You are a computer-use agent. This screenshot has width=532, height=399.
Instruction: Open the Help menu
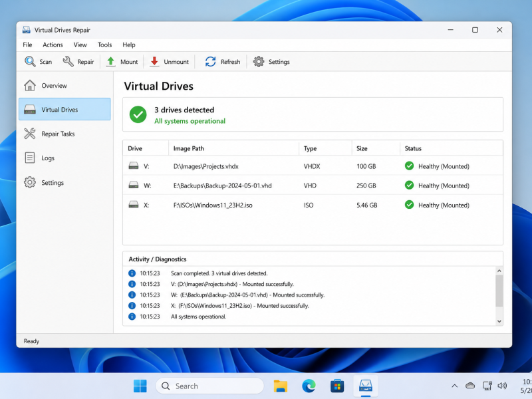(129, 45)
